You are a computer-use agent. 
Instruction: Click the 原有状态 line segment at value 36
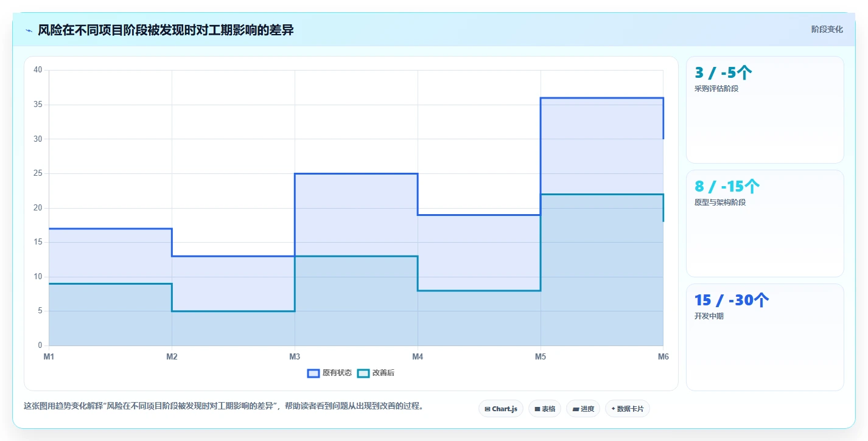coord(602,98)
